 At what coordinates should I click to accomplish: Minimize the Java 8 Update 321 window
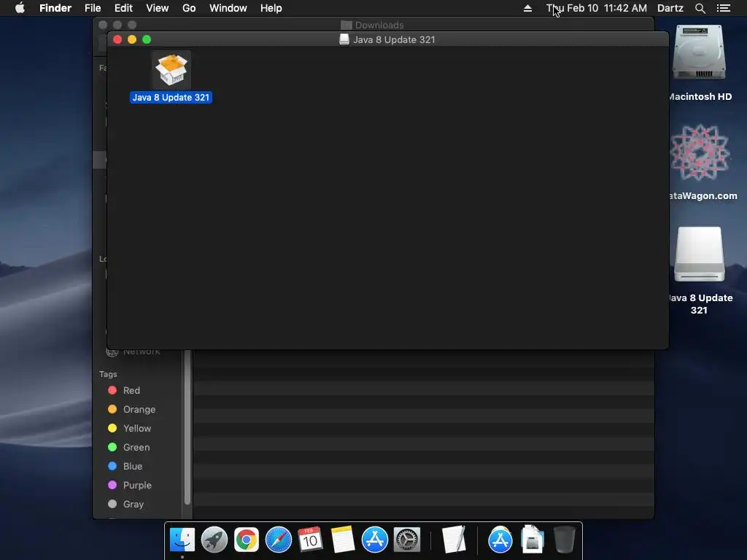pos(132,39)
